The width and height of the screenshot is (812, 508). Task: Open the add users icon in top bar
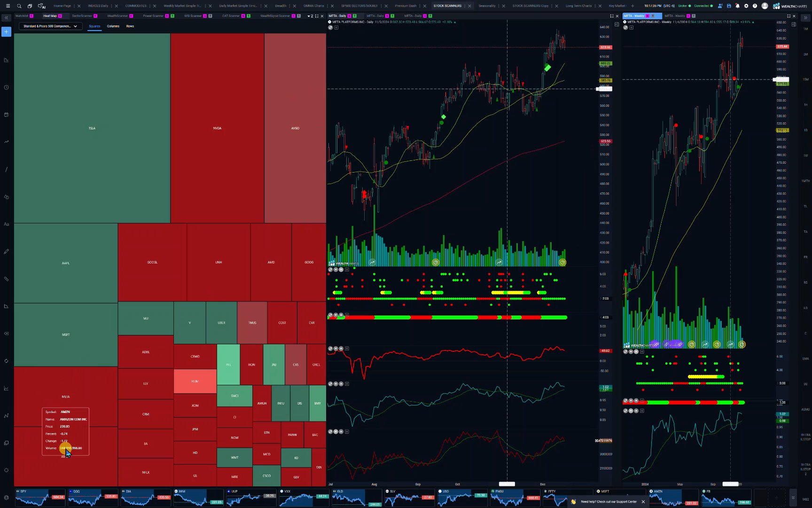click(x=720, y=6)
